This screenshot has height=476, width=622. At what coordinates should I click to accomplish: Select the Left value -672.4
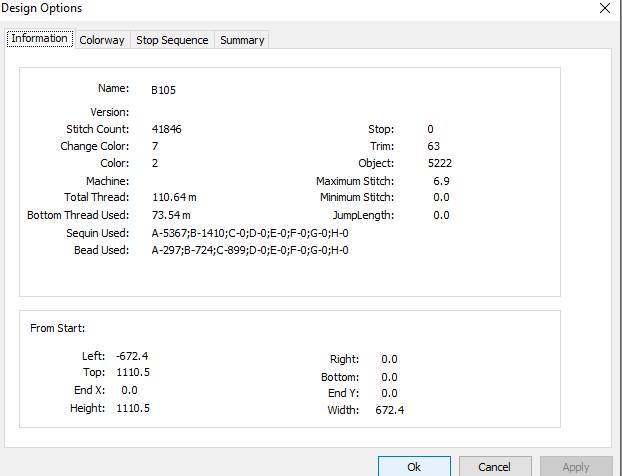[132, 356]
